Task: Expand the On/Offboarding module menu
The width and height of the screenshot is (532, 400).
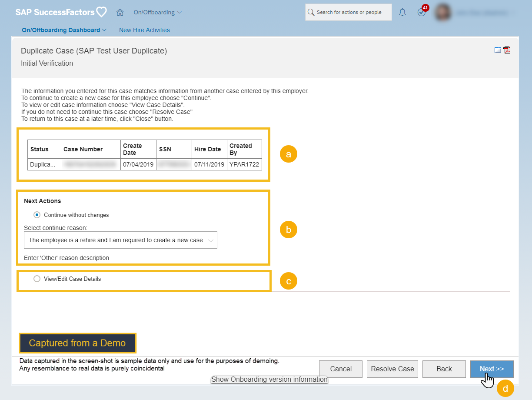Action: pos(158,12)
